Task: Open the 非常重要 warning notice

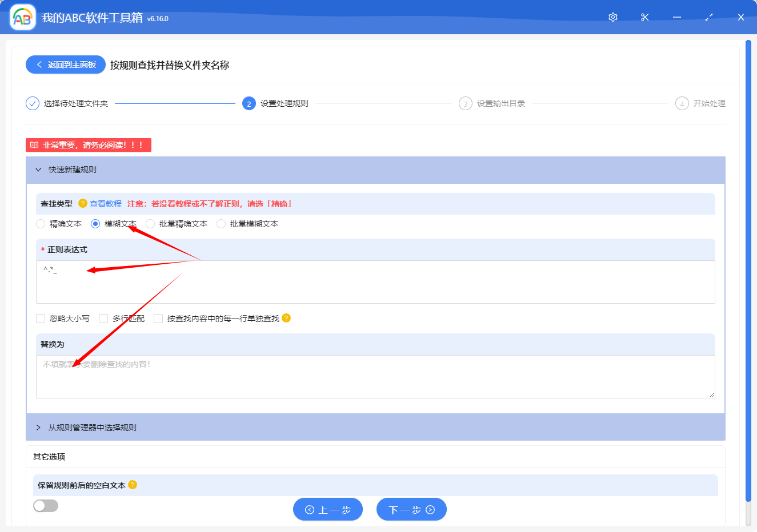Action: click(89, 144)
